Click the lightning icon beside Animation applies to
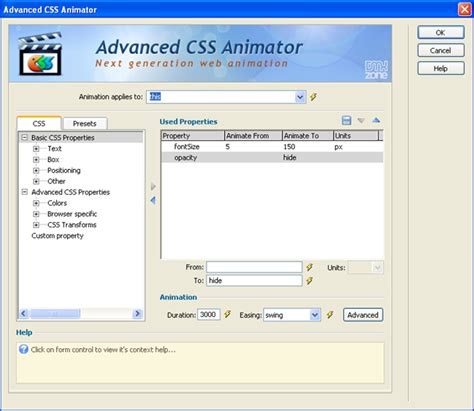The width and height of the screenshot is (474, 411). [313, 97]
